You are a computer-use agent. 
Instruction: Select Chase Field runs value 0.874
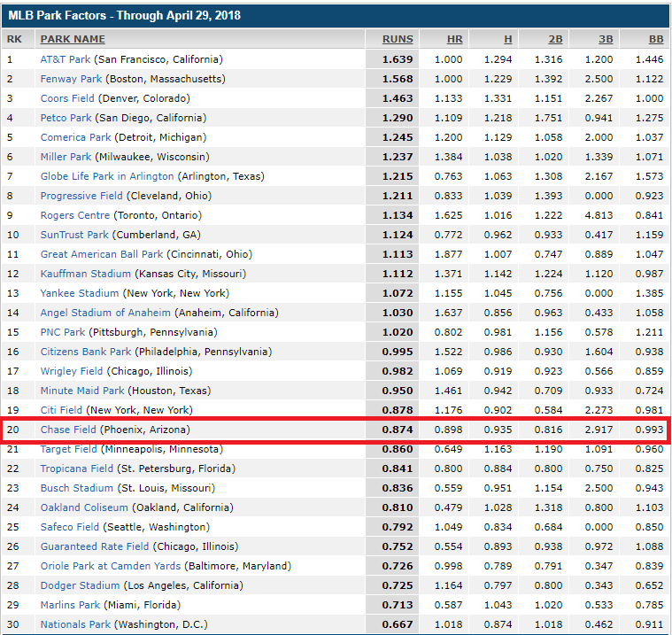(398, 430)
